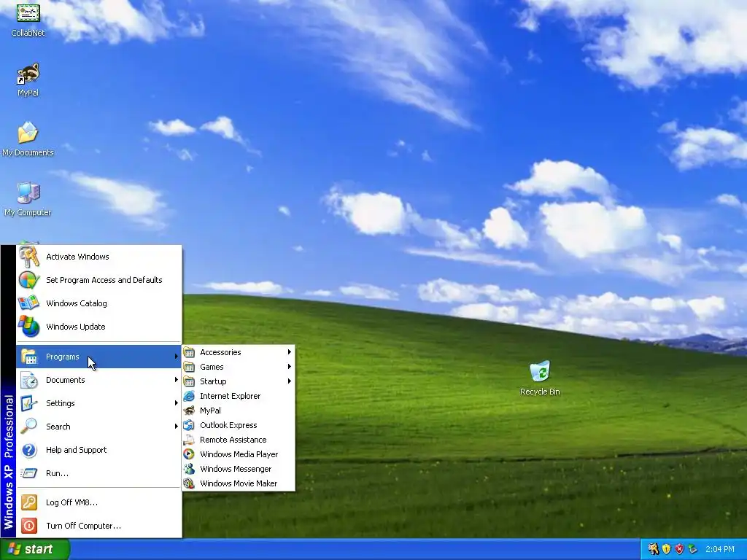Expand the Search submenu arrow
747x560 pixels.
(x=177, y=427)
